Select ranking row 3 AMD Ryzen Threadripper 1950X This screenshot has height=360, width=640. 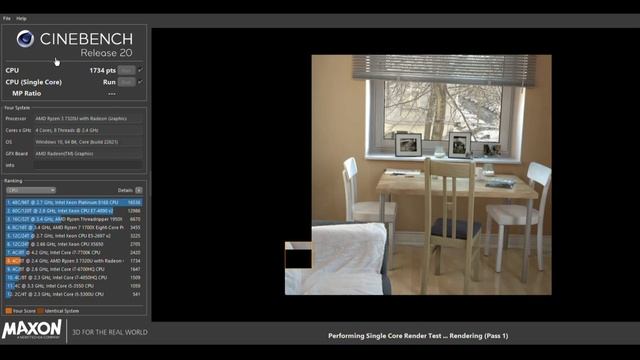(x=74, y=219)
